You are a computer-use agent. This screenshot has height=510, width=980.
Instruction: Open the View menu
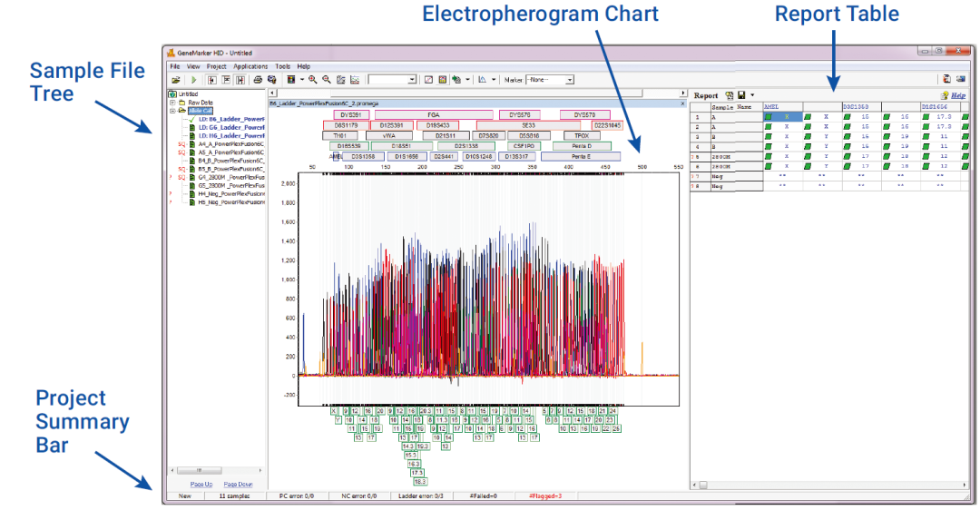point(193,66)
